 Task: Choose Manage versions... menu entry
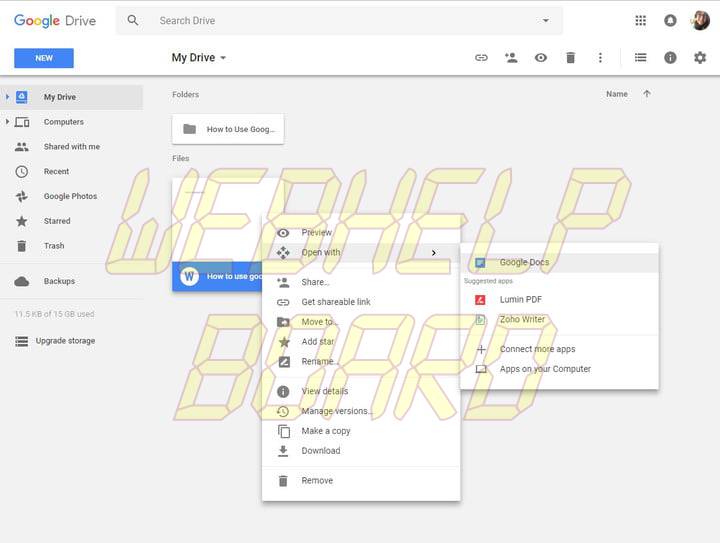tap(361, 411)
